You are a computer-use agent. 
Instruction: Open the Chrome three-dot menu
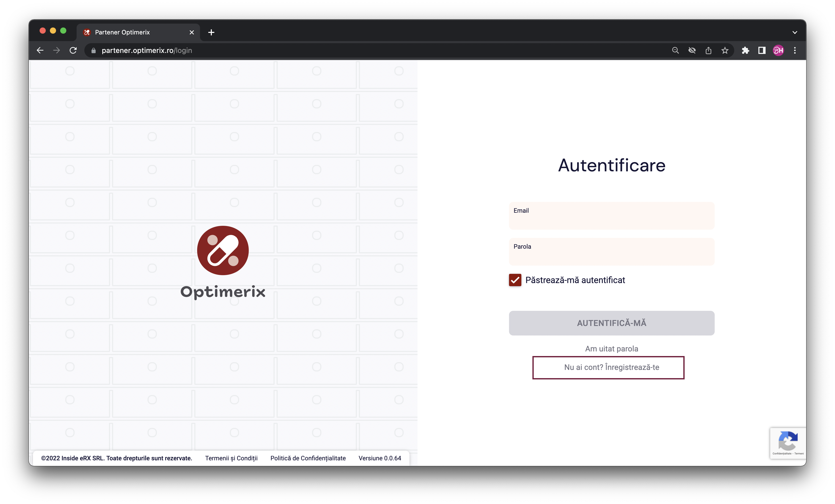795,50
